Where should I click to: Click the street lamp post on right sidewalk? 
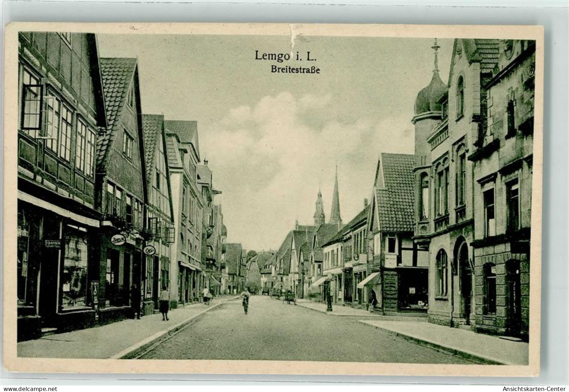coord(329,301)
